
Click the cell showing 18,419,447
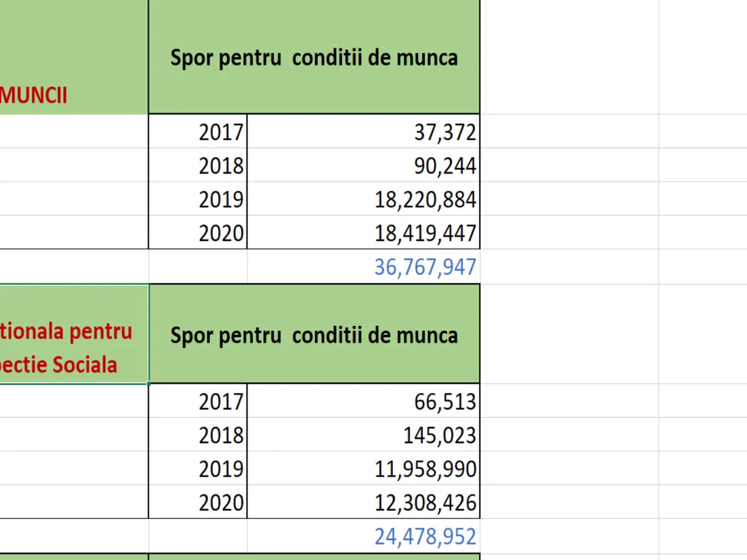point(364,233)
